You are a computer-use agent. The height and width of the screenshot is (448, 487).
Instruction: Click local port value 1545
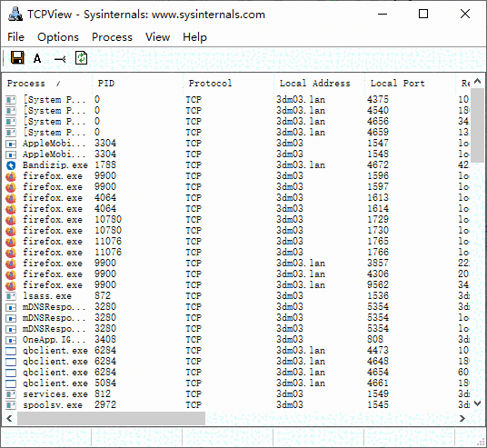click(x=378, y=404)
